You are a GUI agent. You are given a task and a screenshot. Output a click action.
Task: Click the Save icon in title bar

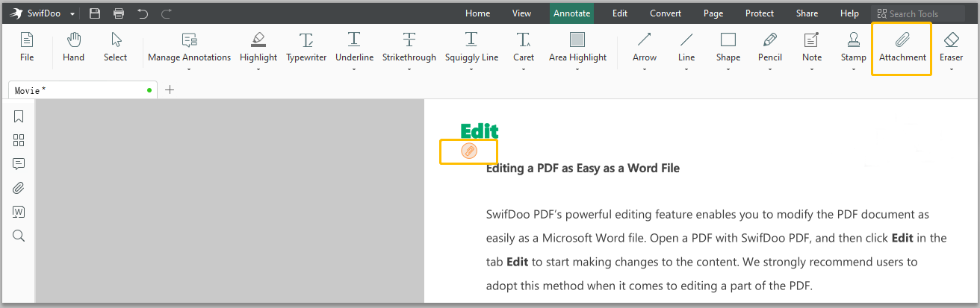click(x=94, y=13)
